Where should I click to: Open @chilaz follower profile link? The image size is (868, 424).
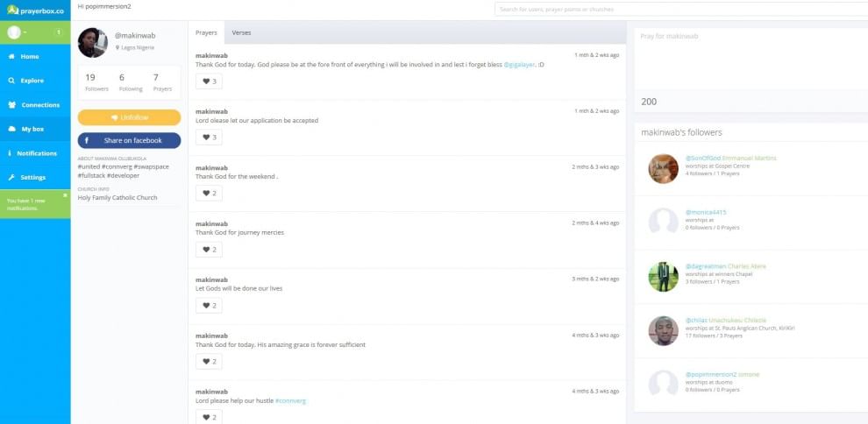pyautogui.click(x=696, y=320)
